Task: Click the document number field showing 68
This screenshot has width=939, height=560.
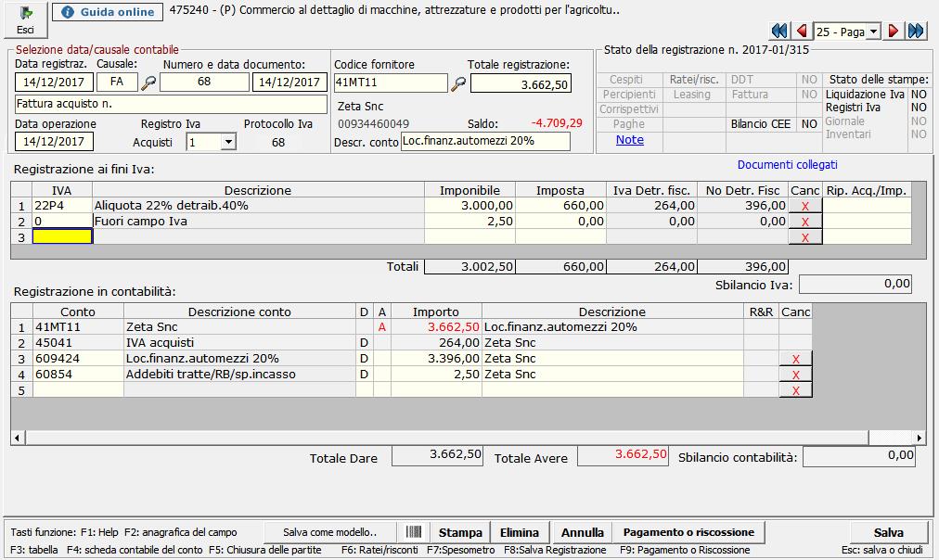Action: 204,82
